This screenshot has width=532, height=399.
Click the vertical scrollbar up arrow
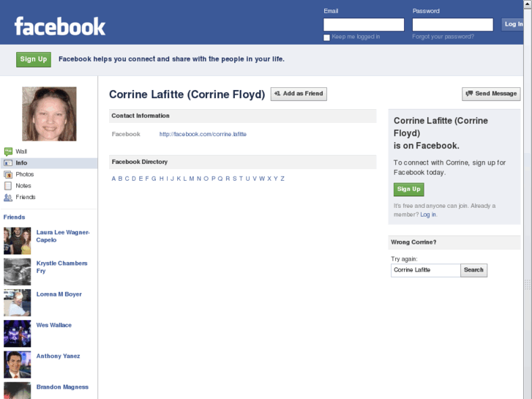tap(528, 4)
